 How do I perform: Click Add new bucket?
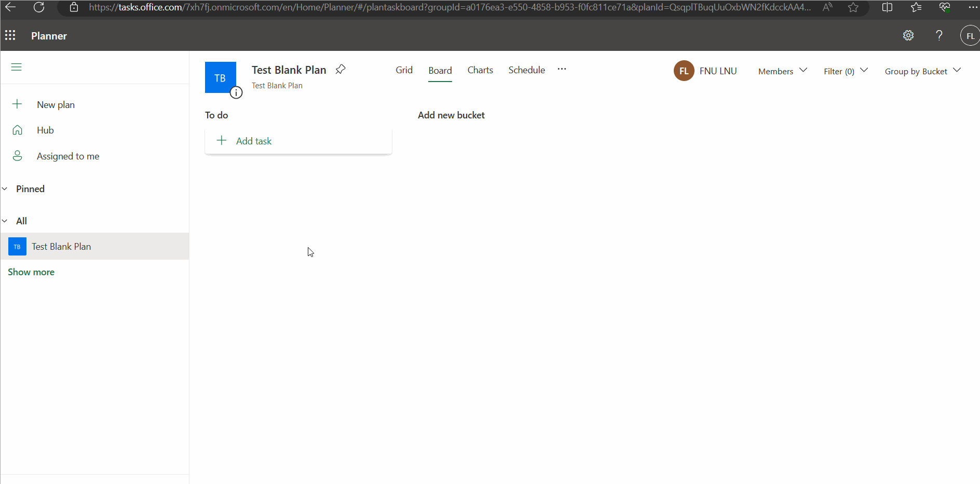(451, 115)
